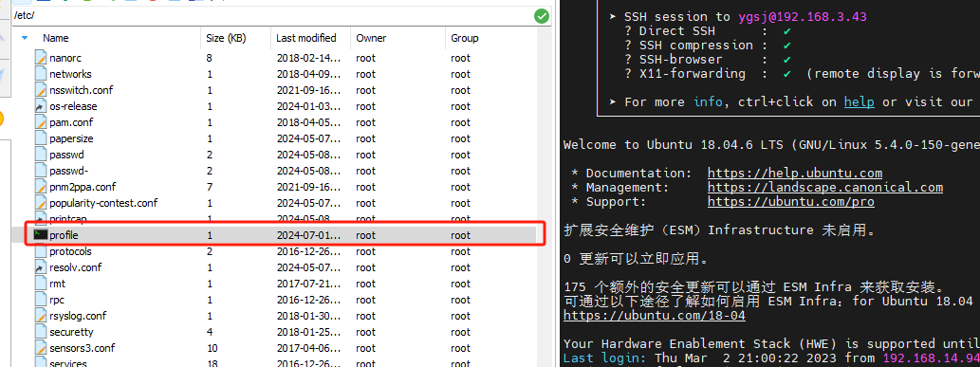Click the size value 7 in the pnm2ppa.conf row
This screenshot has width=980, height=367.
pos(210,187)
